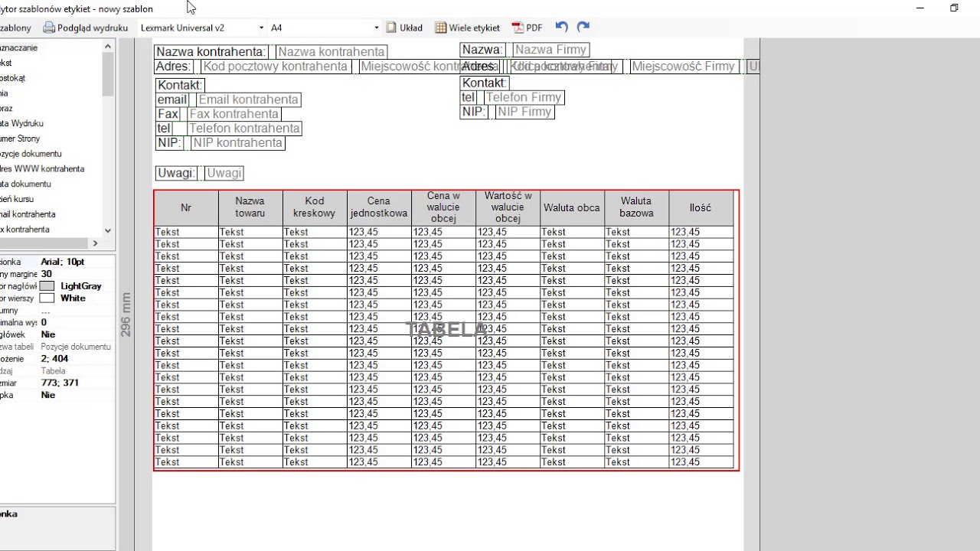This screenshot has width=980, height=551.
Task: Click the Kolumny '...' property value
Action: (x=77, y=311)
